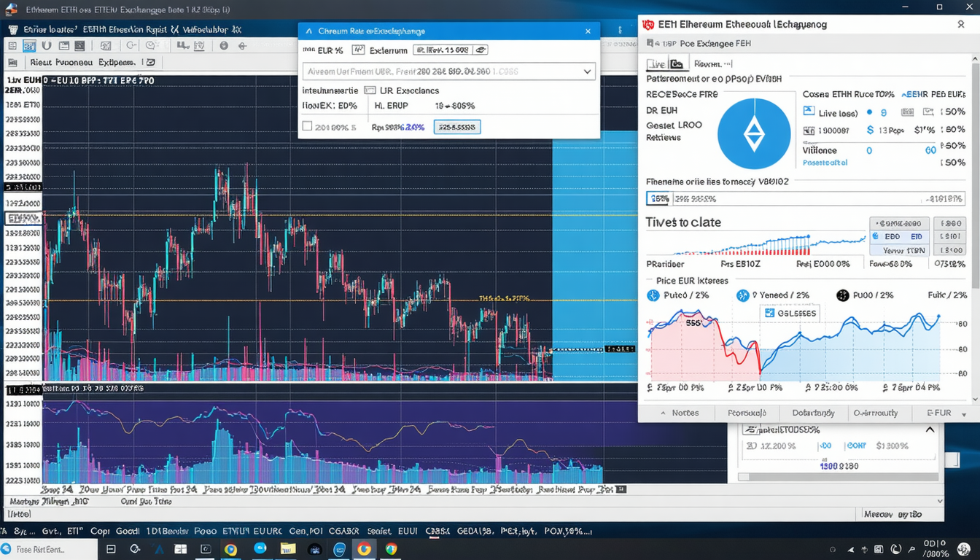Click the highlighted blue chart toolbar icon
Viewport: 980px width, 560px height.
pyautogui.click(x=29, y=46)
